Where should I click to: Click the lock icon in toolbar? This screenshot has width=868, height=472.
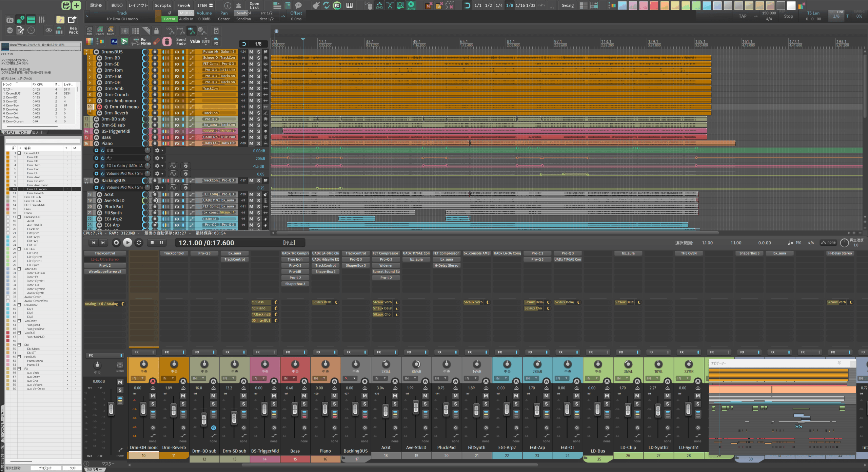click(156, 31)
